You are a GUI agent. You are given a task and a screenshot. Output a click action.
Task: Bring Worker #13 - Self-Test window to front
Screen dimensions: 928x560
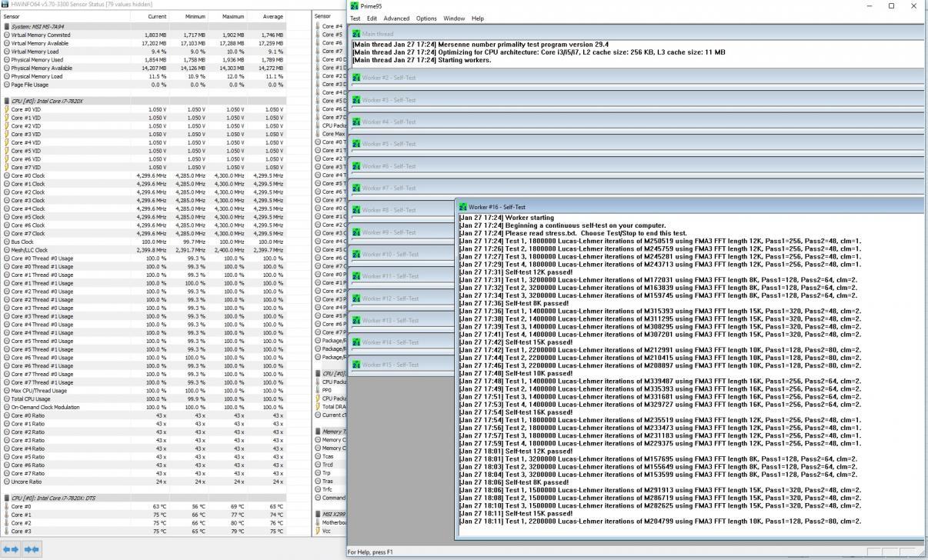tap(402, 320)
